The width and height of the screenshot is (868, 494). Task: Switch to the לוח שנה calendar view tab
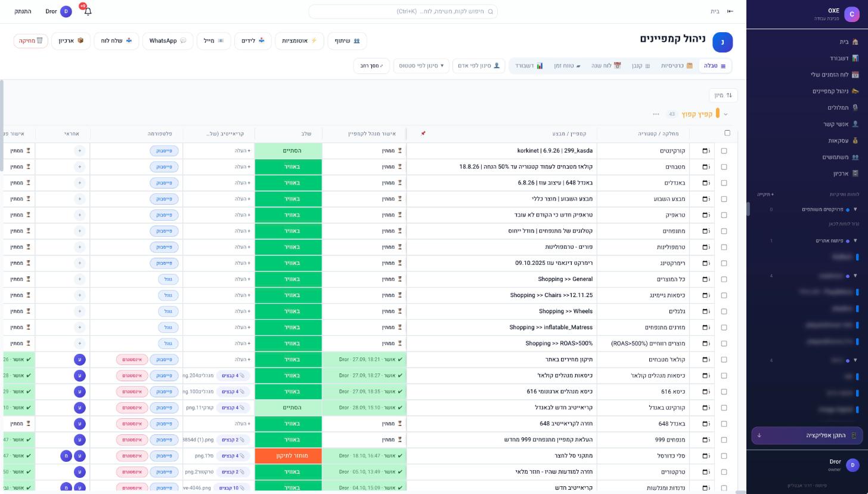tap(606, 66)
